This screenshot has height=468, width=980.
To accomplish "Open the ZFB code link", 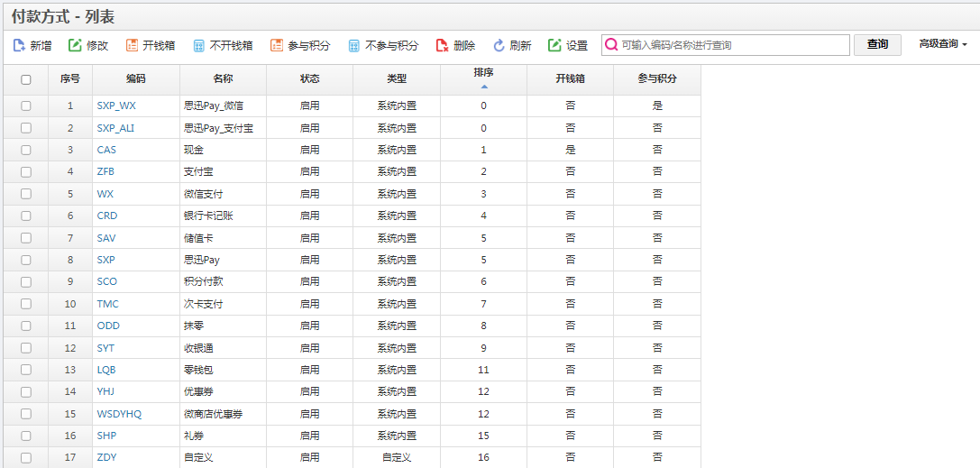I will 105,172.
